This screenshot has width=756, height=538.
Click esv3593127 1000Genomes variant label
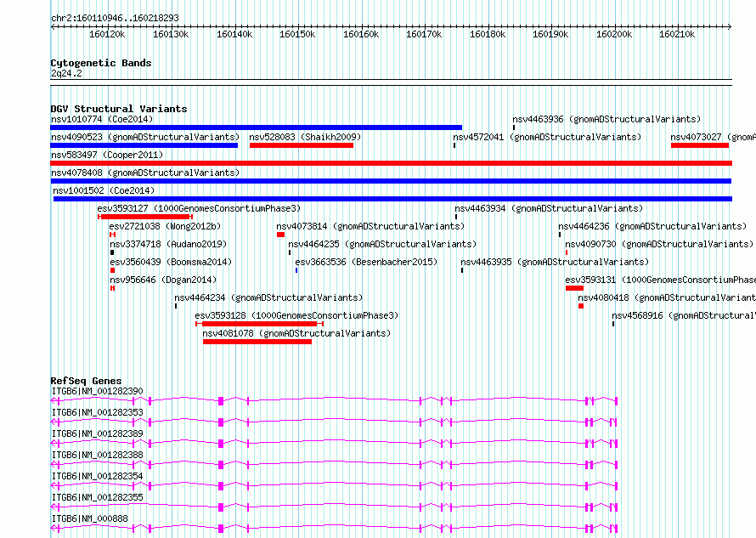pyautogui.click(x=199, y=208)
